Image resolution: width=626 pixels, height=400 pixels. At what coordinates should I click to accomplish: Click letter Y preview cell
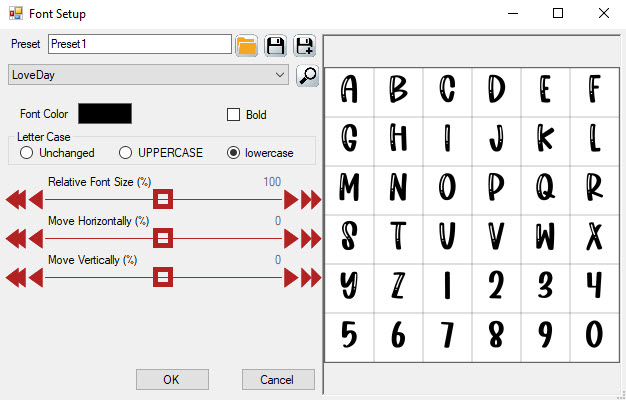[x=349, y=288]
